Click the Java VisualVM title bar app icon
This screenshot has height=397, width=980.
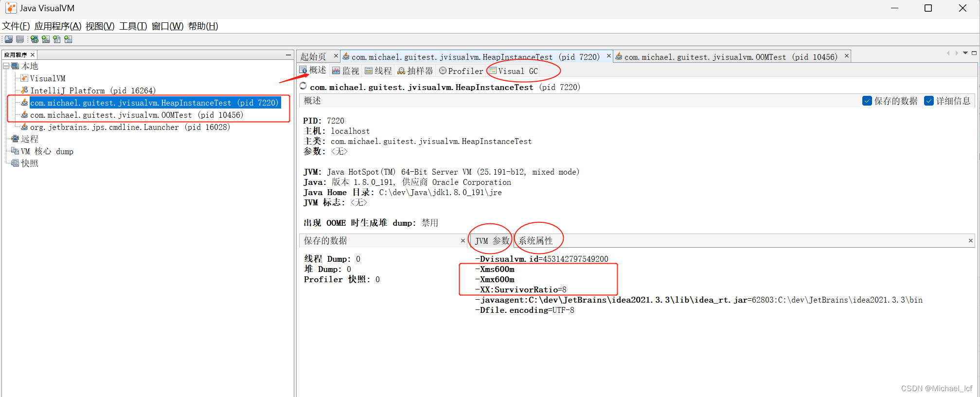point(11,8)
